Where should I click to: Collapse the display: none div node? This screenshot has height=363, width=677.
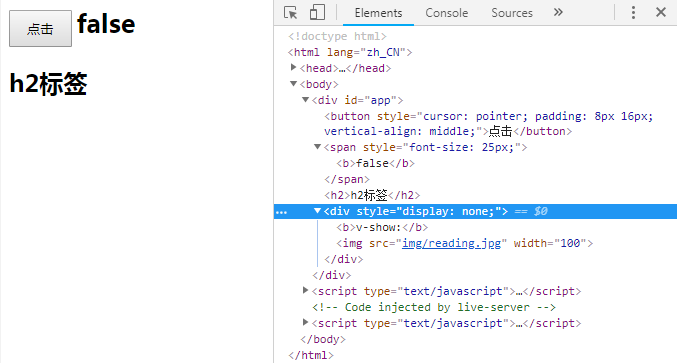tap(317, 211)
